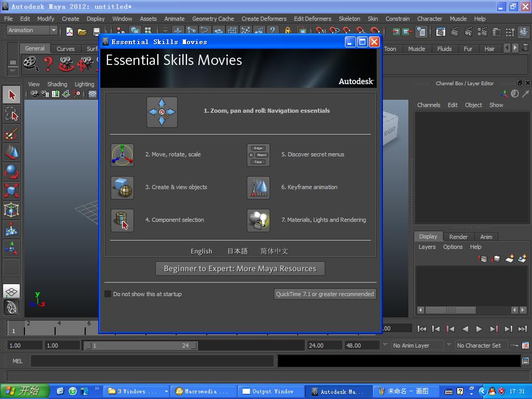The height and width of the screenshot is (399, 532).
Task: Click the time range slider bar
Action: click(140, 345)
